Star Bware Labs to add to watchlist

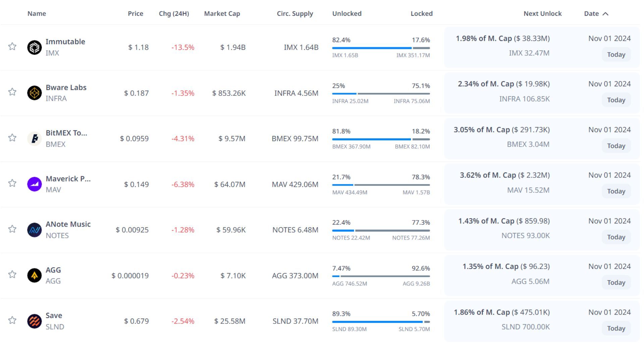point(12,92)
